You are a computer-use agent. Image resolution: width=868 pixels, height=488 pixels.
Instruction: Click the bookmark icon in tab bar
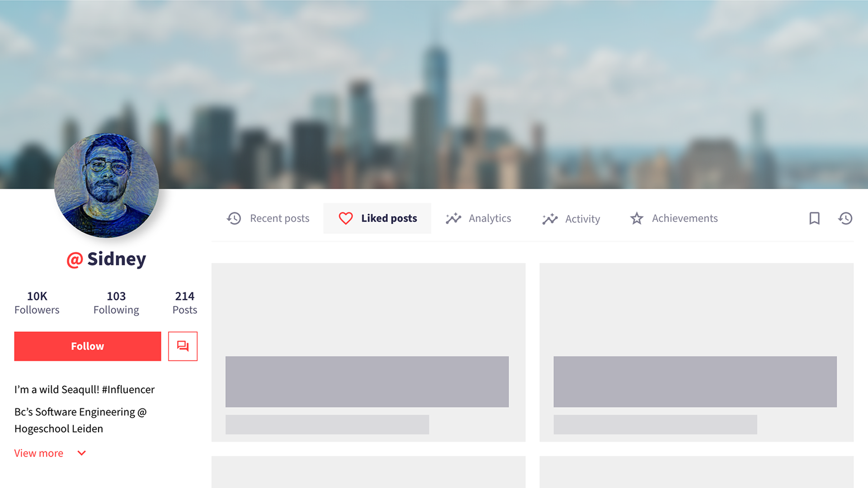[x=814, y=218]
